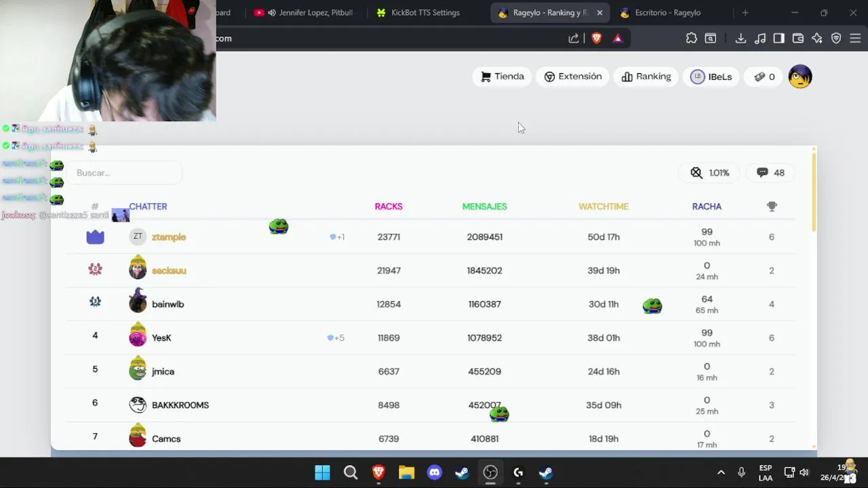Screen dimensions: 868x488
Task: Open the Windows Start menu
Action: (x=322, y=472)
